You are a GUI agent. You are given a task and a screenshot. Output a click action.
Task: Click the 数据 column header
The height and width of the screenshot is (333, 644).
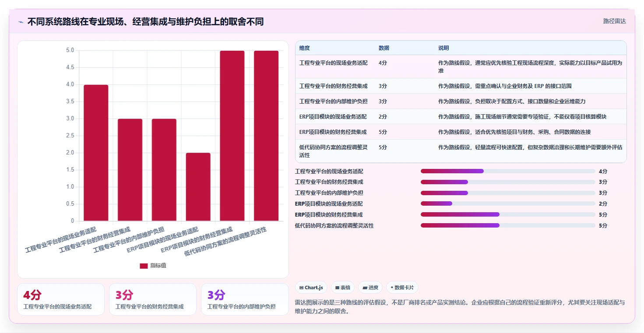click(384, 48)
